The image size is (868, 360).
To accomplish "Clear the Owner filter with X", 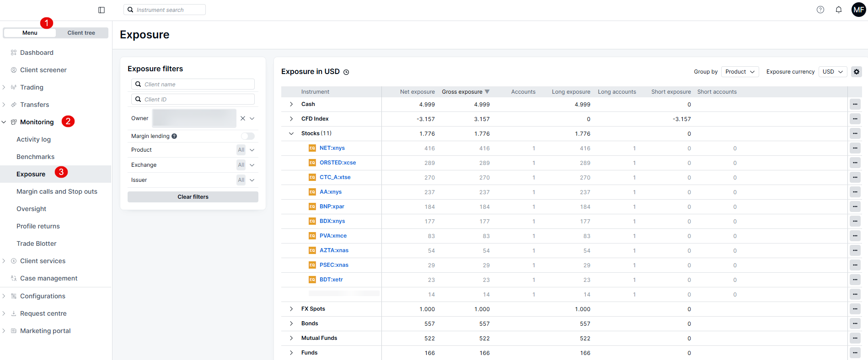I will (x=243, y=118).
